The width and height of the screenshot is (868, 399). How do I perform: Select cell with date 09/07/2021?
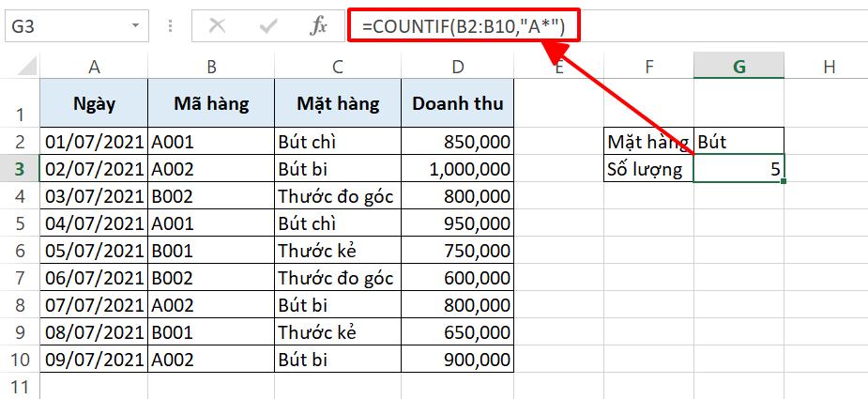[x=94, y=359]
